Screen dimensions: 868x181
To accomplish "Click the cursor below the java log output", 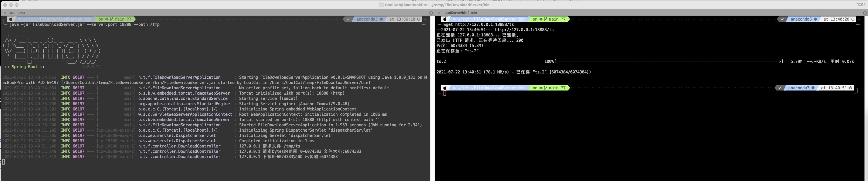I will coord(3,162).
